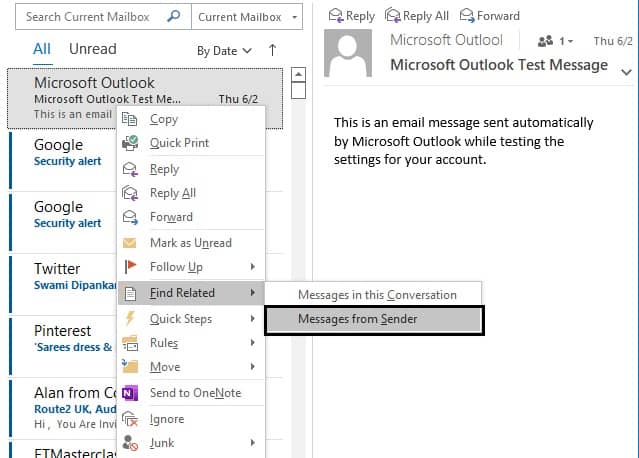Click the OneNote purple icon
This screenshot has height=458, width=639.
point(130,393)
